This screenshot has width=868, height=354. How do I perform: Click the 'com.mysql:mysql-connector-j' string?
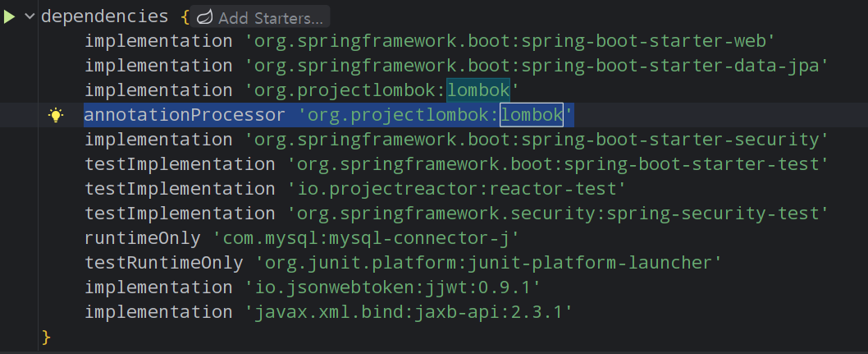[367, 238]
